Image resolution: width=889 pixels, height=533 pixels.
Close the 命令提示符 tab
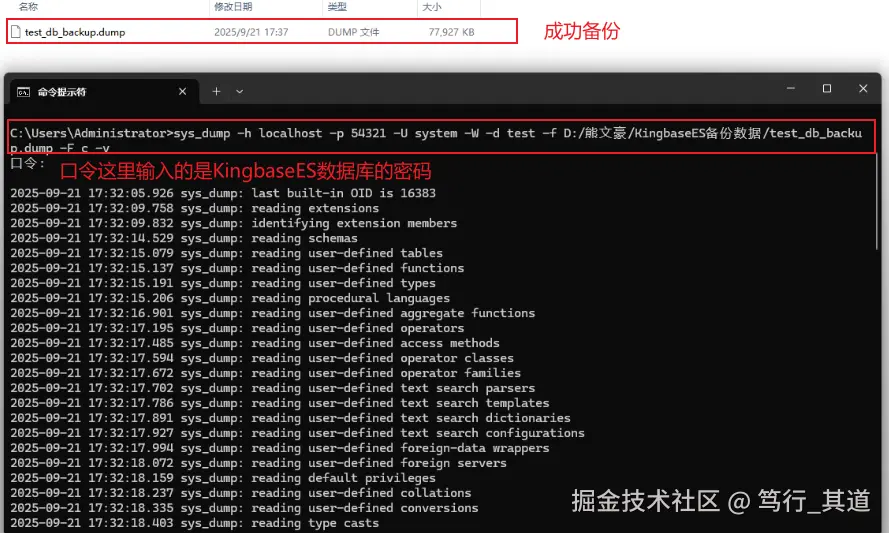point(183,91)
